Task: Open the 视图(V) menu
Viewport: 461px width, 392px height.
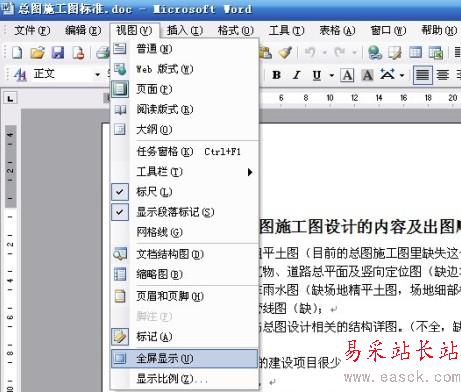Action: click(x=134, y=31)
